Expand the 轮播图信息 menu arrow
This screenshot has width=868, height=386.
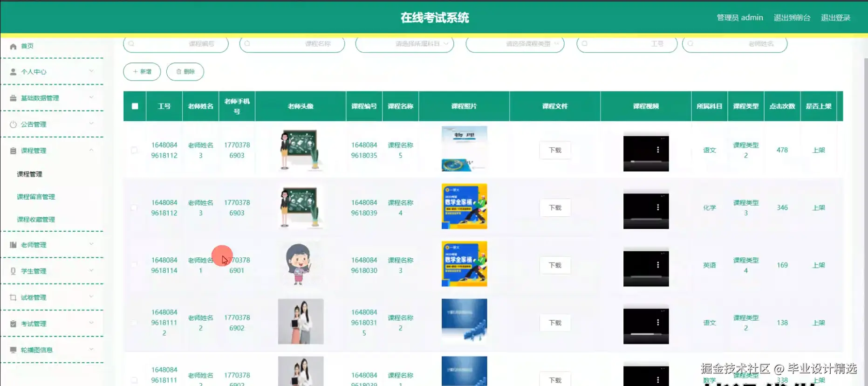(x=91, y=349)
